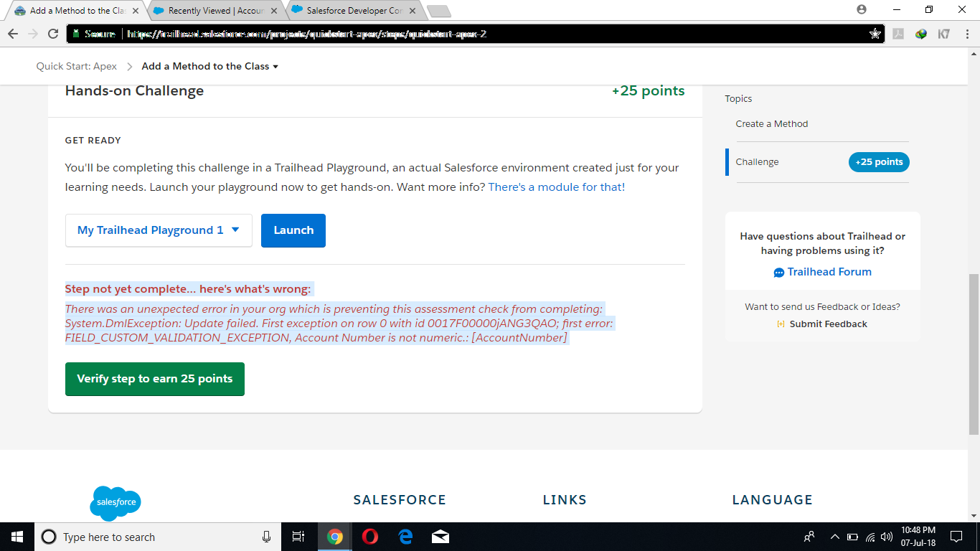Open the K7 extension icon
Screen dimensions: 980x551
coord(944,34)
